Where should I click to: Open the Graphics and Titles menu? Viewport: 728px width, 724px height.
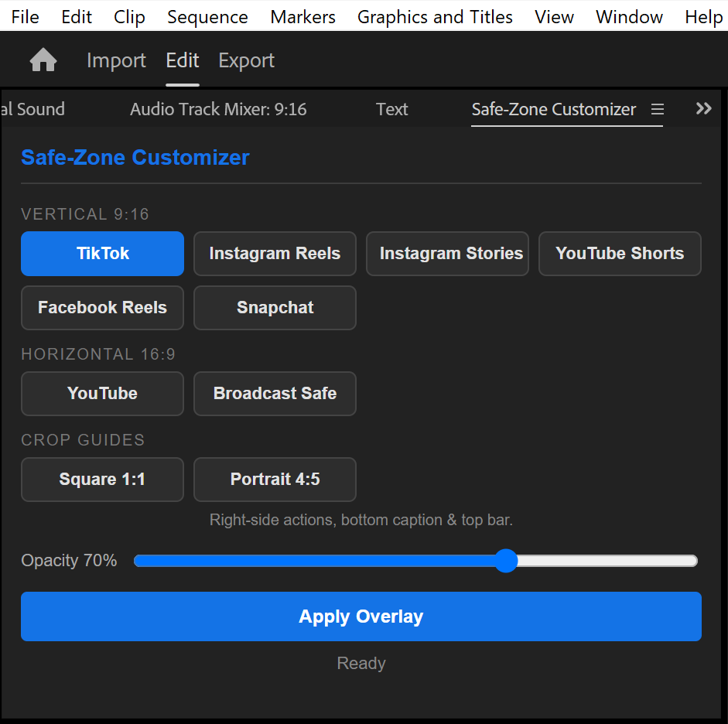click(x=435, y=17)
